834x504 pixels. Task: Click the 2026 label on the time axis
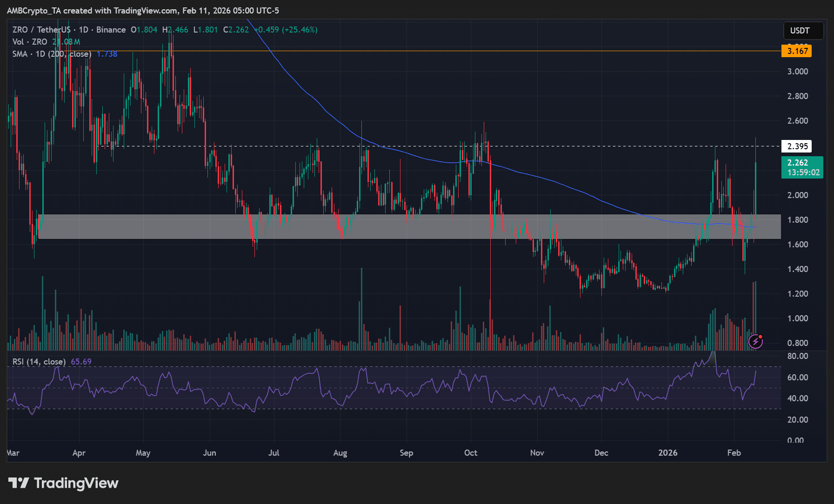pos(668,452)
